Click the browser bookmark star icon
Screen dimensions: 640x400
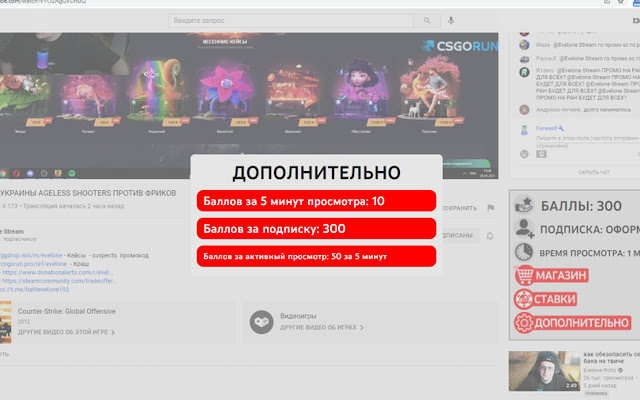point(620,2)
